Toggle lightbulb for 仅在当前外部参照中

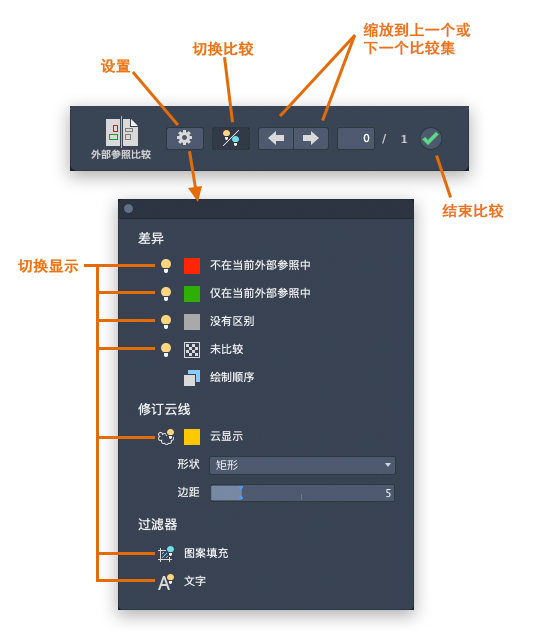click(166, 294)
